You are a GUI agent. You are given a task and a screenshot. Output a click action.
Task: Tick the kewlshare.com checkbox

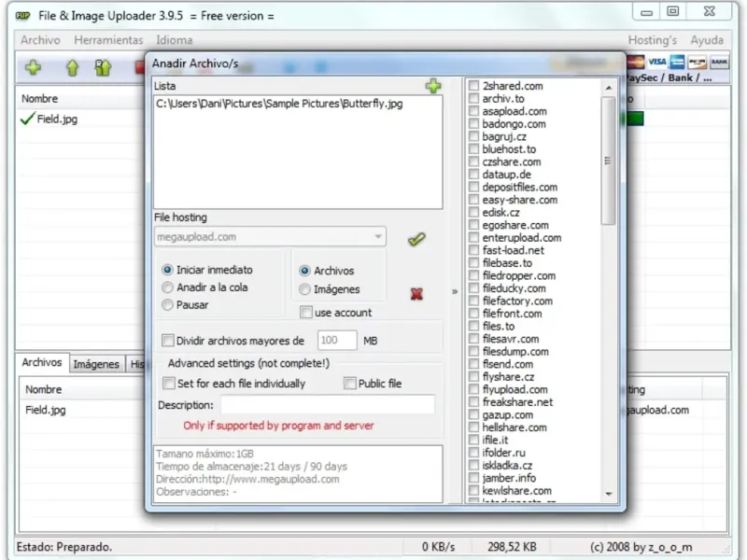[x=473, y=490]
